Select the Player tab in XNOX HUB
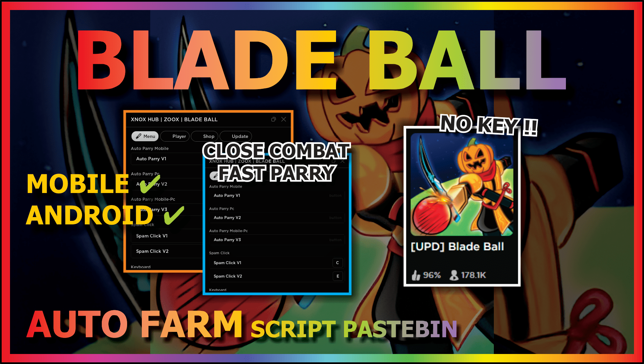Screen dimensions: 644x364 tap(179, 136)
